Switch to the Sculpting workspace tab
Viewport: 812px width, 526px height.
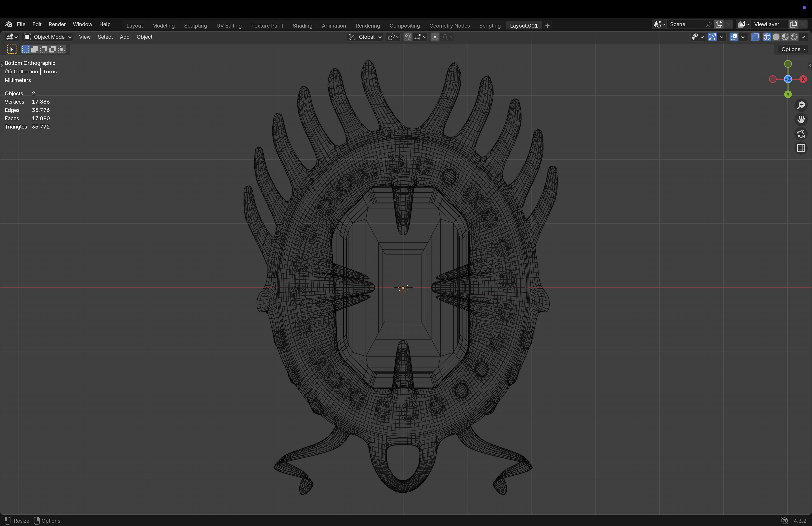point(195,26)
